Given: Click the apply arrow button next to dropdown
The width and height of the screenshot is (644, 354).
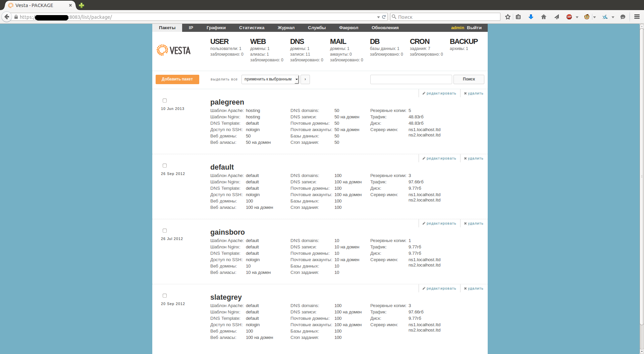Looking at the screenshot, I should point(305,79).
